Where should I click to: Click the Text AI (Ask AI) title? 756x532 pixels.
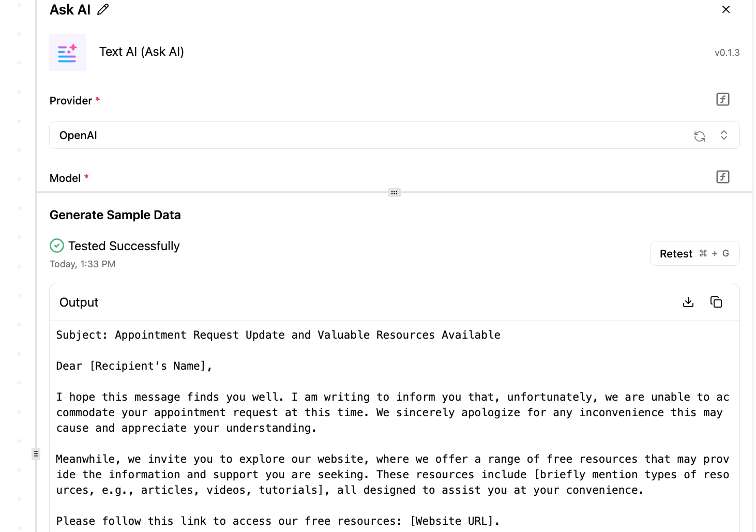(x=142, y=52)
